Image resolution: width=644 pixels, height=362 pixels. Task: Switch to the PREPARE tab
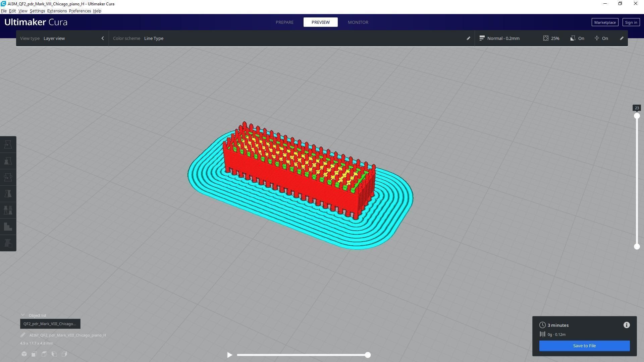coord(284,22)
